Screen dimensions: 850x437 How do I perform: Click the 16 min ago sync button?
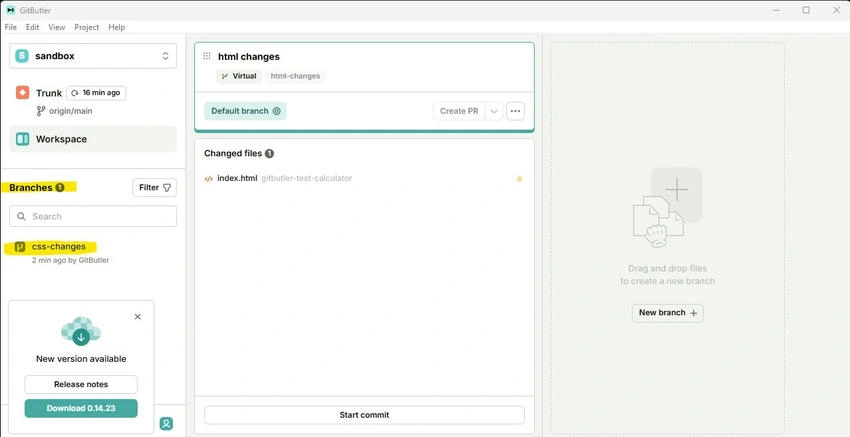[96, 93]
